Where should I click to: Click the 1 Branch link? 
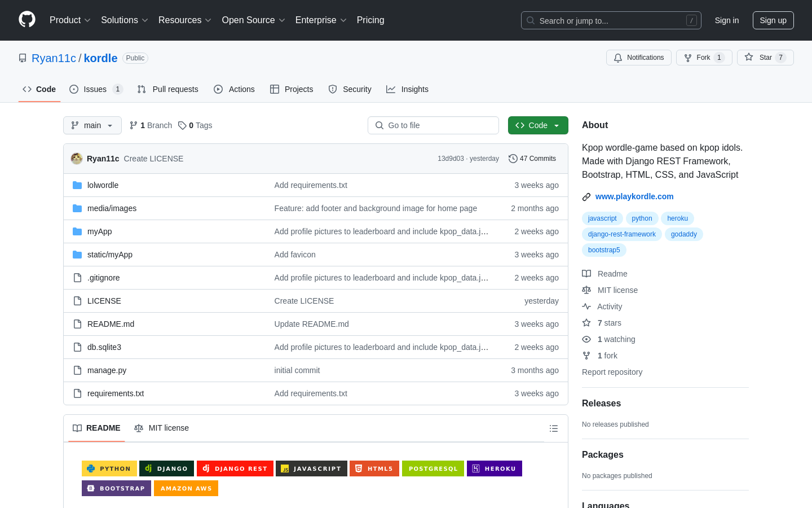151,125
